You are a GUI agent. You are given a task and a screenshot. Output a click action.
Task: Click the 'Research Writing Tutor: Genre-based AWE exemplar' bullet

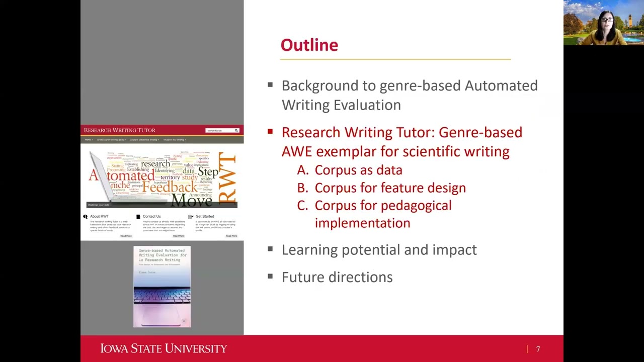(x=401, y=142)
